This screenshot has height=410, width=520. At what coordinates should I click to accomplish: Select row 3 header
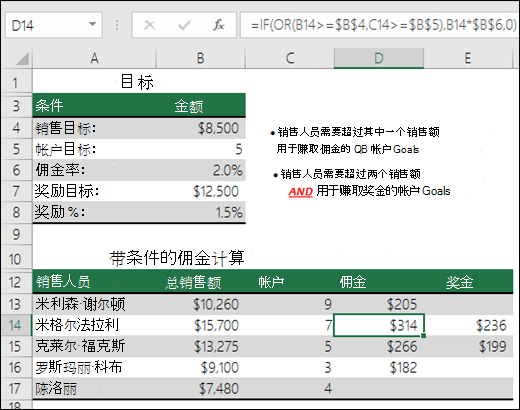[16, 106]
